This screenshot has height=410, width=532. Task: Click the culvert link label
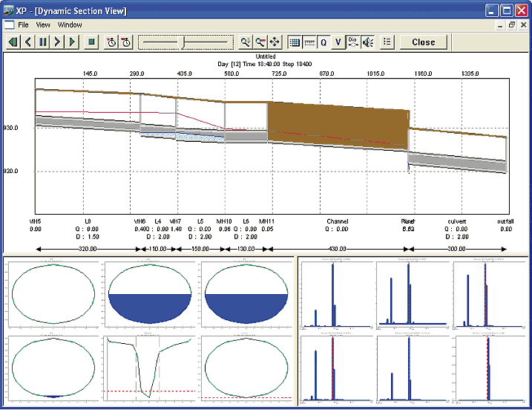click(x=457, y=221)
